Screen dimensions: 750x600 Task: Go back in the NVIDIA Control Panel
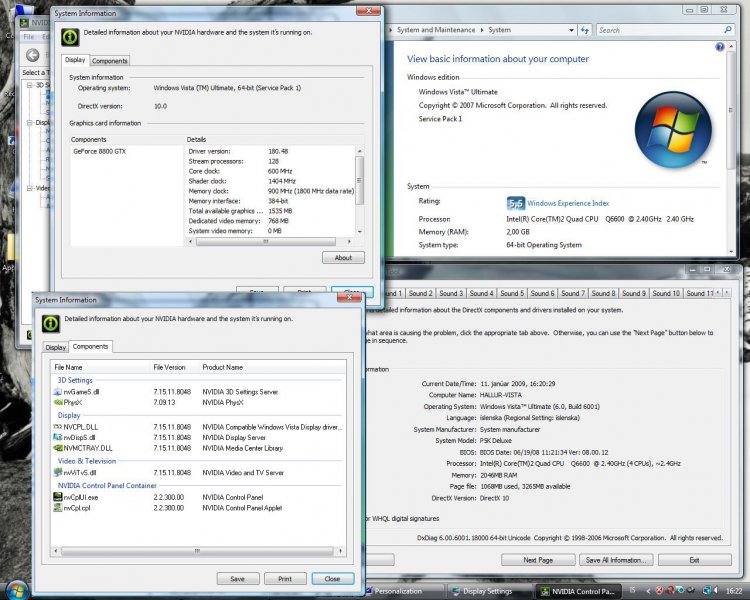33,56
